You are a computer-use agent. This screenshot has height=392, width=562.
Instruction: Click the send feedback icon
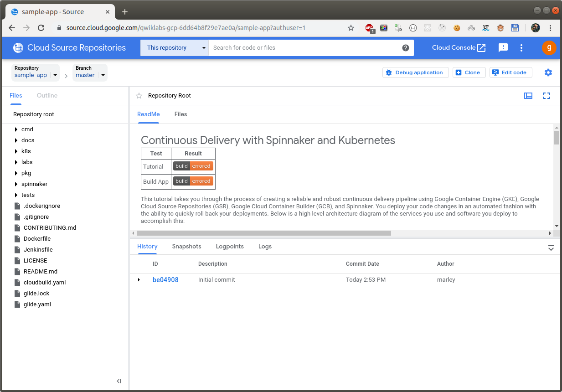click(503, 48)
